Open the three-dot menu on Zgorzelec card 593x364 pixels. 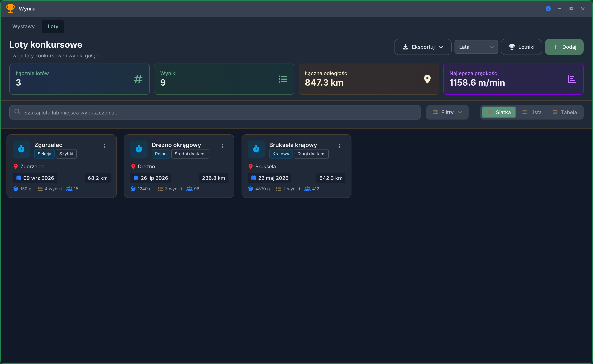(x=105, y=146)
